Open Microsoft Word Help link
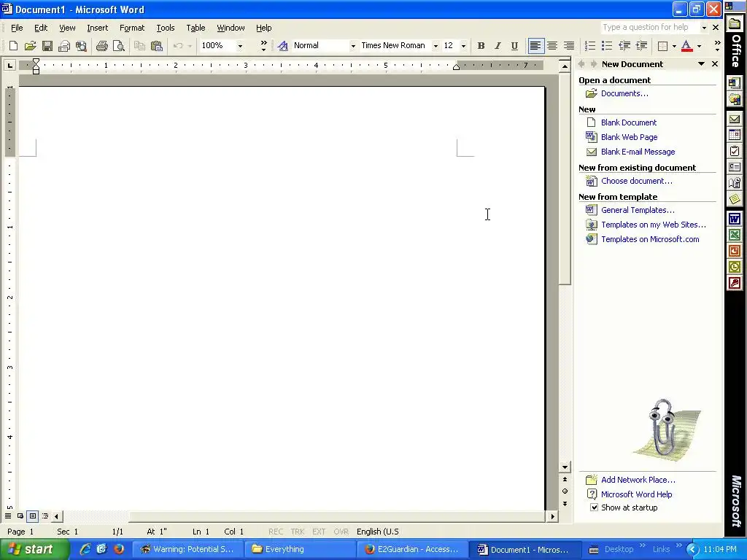This screenshot has height=560, width=747. [x=636, y=494]
